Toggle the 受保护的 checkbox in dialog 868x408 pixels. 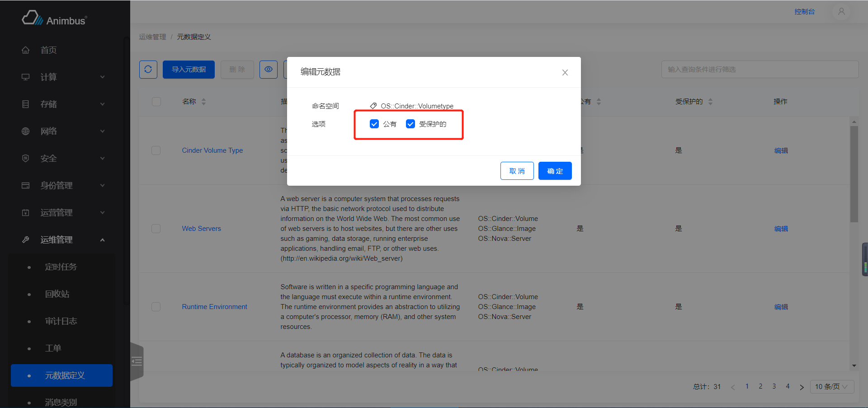(x=410, y=124)
